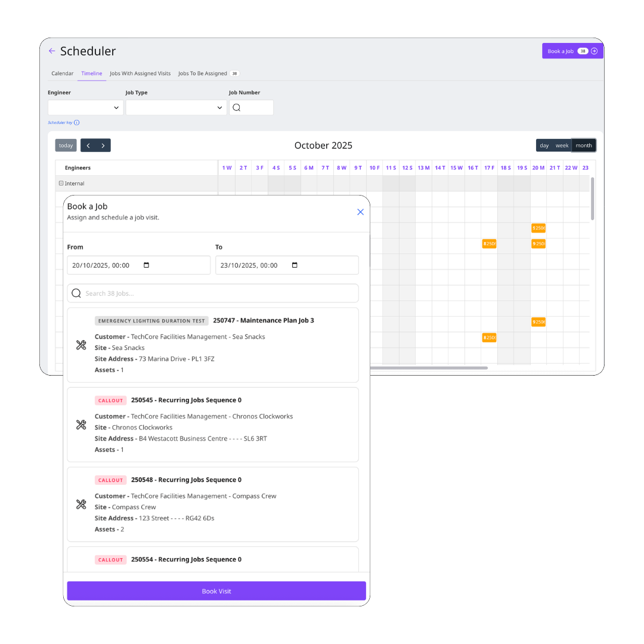Viewport: 644px width, 644px height.
Task: Open calendar picker in the To date field
Action: [x=295, y=265]
